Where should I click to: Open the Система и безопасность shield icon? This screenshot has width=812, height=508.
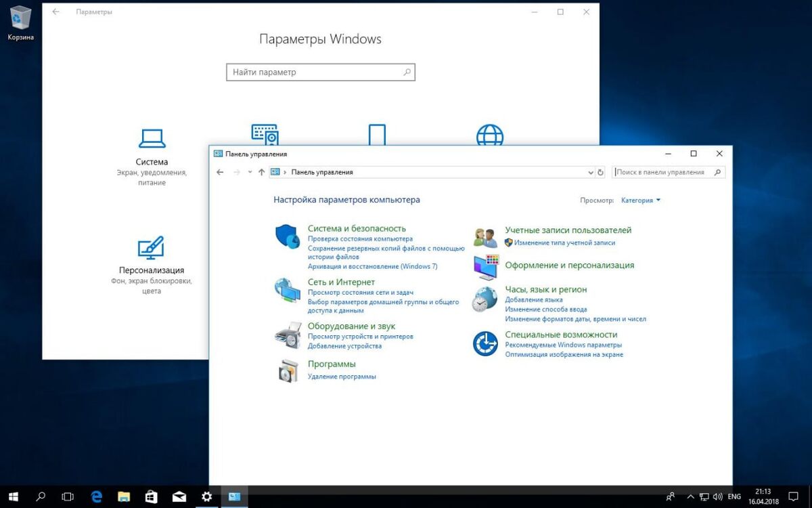(288, 236)
